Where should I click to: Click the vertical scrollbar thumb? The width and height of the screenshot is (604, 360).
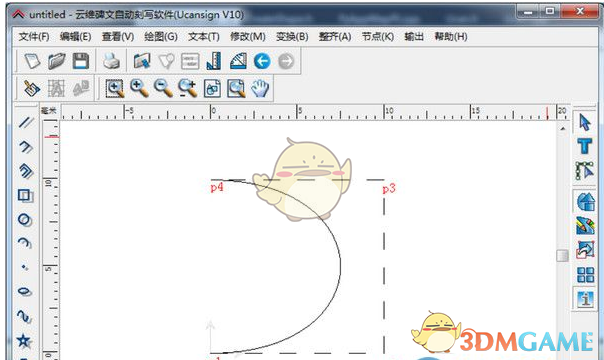coord(562,255)
